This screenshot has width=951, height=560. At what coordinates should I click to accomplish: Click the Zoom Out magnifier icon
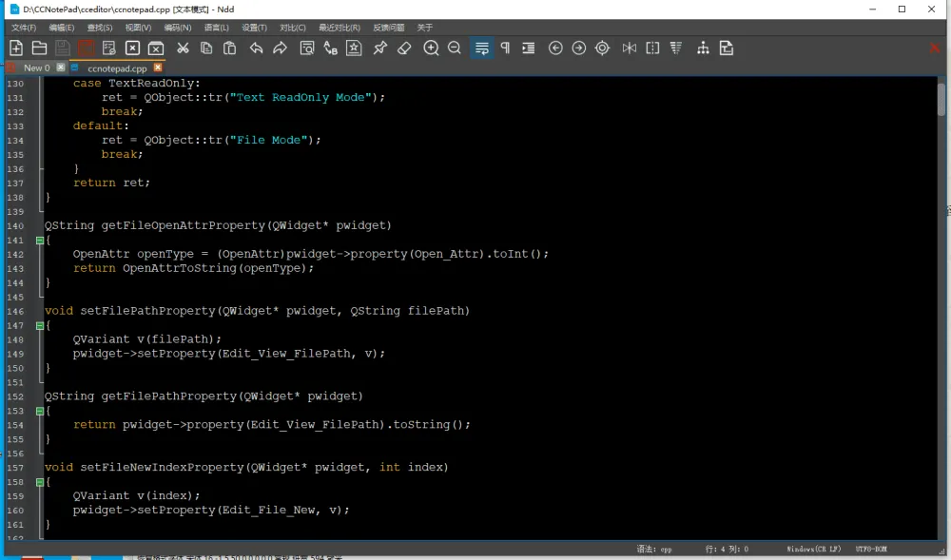coord(455,48)
